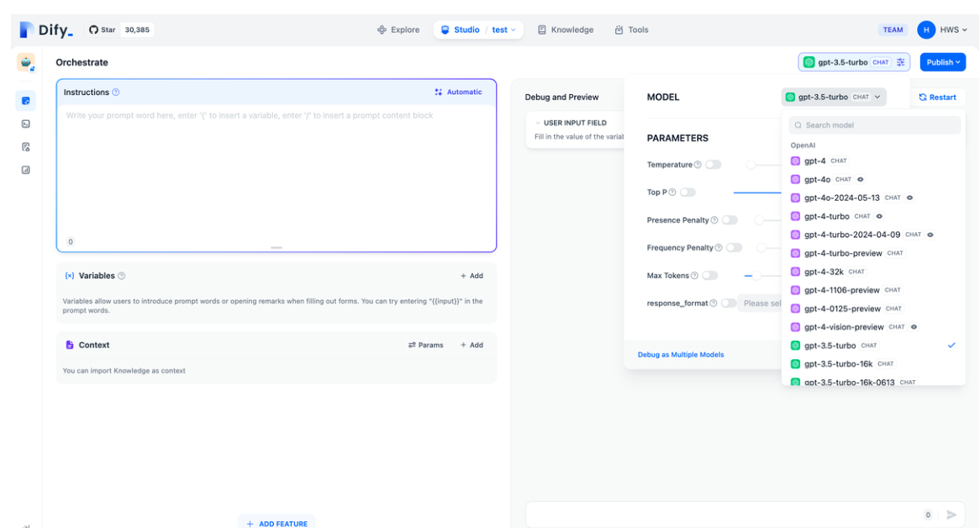This screenshot has height=528, width=980.
Task: Select gpt-3.5-turbo-16k model
Action: click(873, 364)
